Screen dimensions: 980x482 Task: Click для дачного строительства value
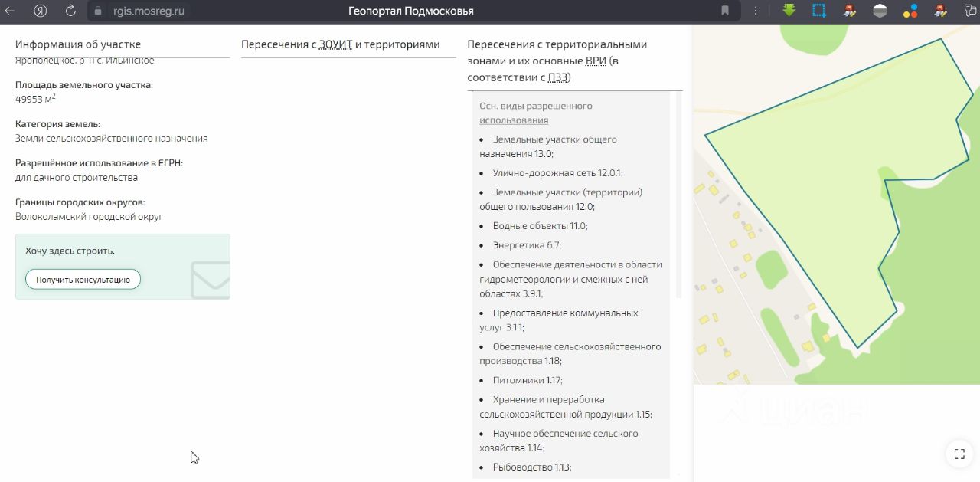[77, 178]
